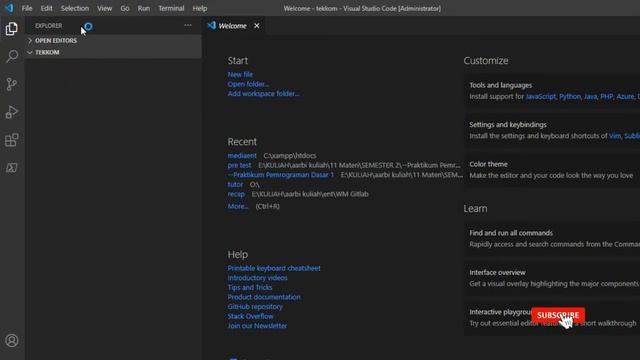Close the Welcome tab
Viewport: 640px width, 360px height.
pyautogui.click(x=257, y=26)
